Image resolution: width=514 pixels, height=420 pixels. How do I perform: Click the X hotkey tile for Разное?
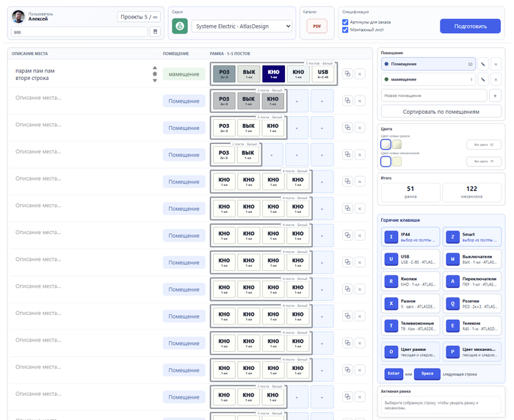click(410, 303)
